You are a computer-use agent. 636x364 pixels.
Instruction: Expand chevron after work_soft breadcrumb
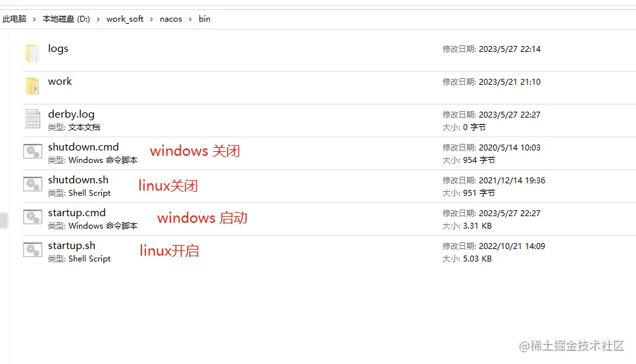[151, 19]
